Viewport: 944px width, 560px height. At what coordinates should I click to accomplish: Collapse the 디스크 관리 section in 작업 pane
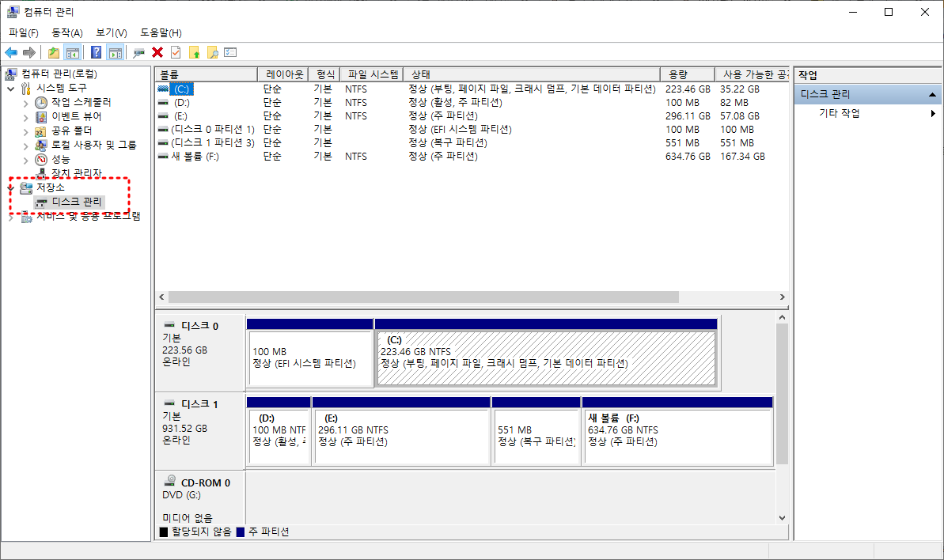pyautogui.click(x=932, y=94)
